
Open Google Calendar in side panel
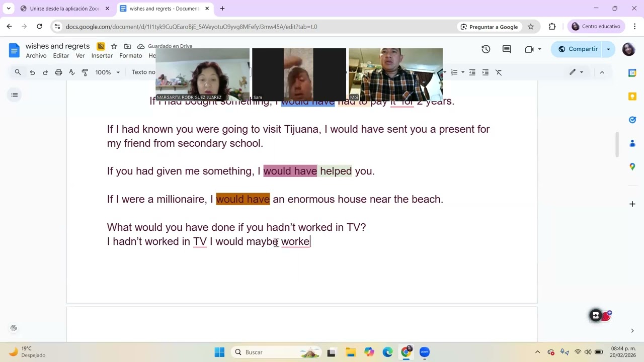pos(632,73)
